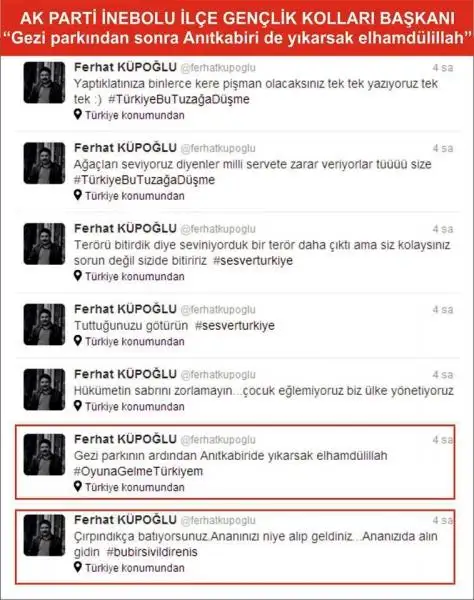This screenshot has height=600, width=474.
Task: Open the first tweet's #TürkiyeBuTuzağaDüşme hashtag
Action: 179,99
